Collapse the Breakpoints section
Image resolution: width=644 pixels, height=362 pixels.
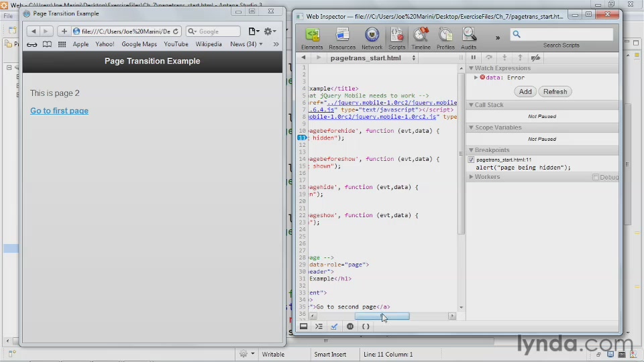pyautogui.click(x=471, y=150)
